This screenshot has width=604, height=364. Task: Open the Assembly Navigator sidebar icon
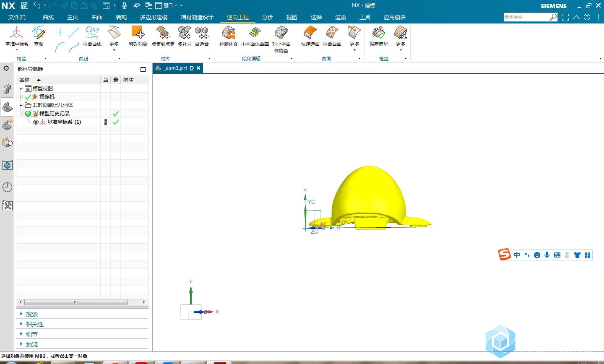tap(7, 89)
